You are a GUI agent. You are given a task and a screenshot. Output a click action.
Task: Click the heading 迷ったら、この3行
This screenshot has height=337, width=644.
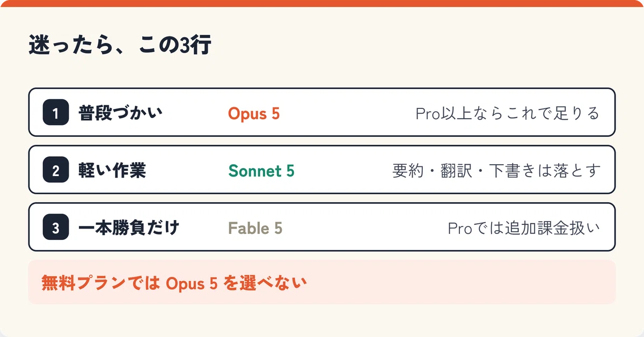120,46
